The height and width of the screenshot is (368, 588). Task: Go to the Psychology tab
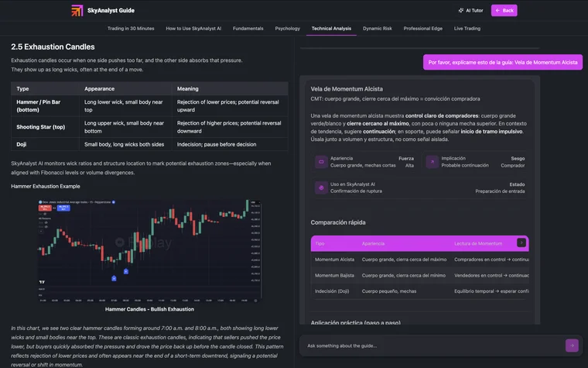click(x=287, y=29)
